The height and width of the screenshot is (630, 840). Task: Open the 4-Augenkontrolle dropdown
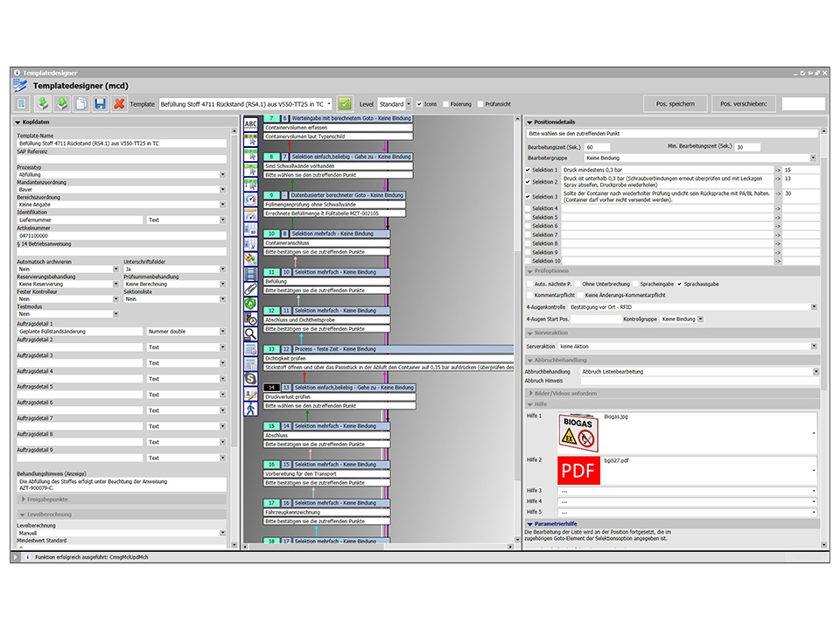click(814, 307)
